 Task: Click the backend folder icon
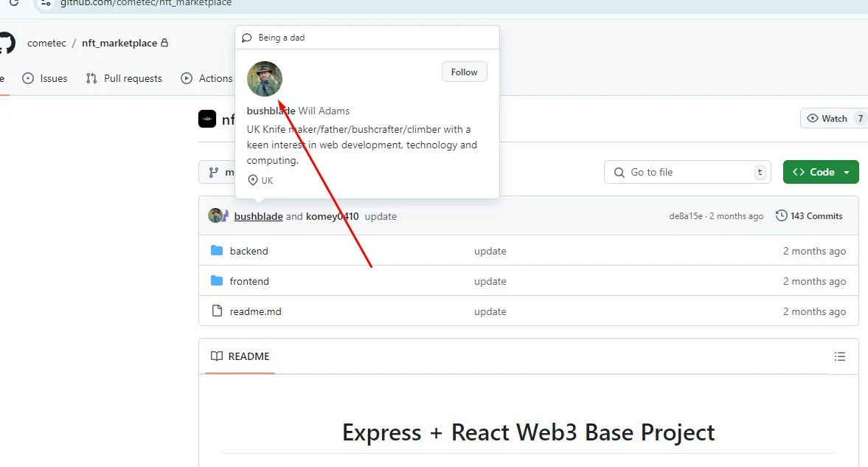pyautogui.click(x=217, y=250)
